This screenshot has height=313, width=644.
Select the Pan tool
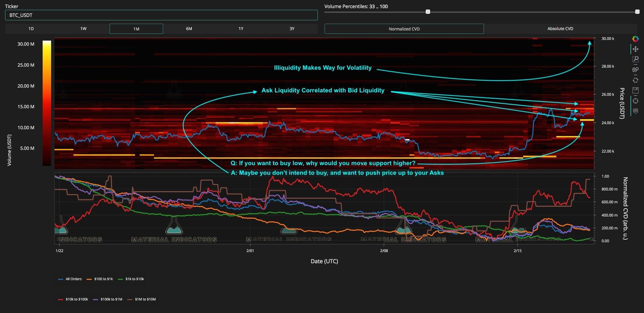click(x=635, y=49)
